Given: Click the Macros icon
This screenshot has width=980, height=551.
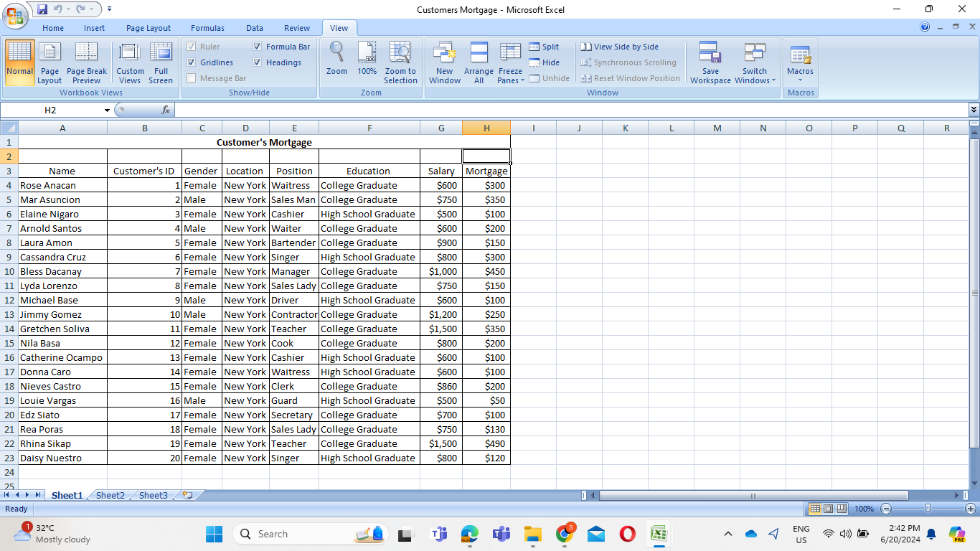Looking at the screenshot, I should [800, 62].
